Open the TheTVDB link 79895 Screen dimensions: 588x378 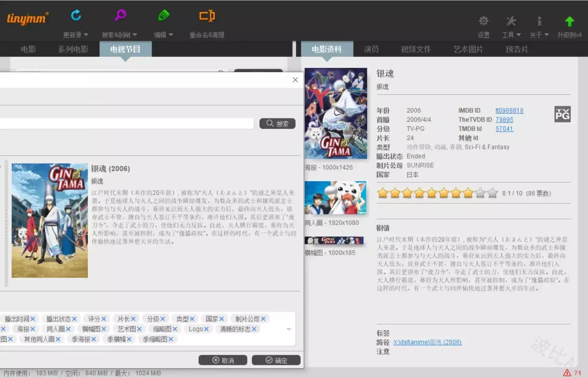[x=504, y=120]
